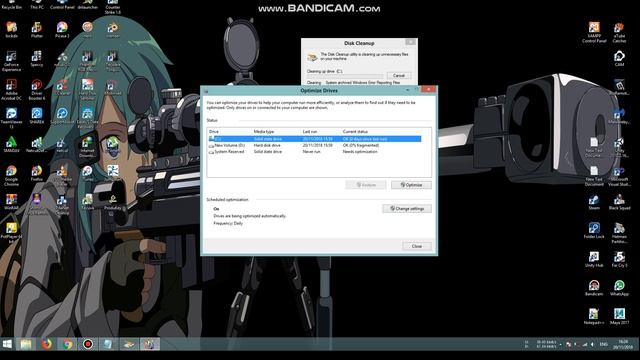Screen dimensions: 640x360
Task: Open the WinRAR desktop shortcut
Action: 11,202
